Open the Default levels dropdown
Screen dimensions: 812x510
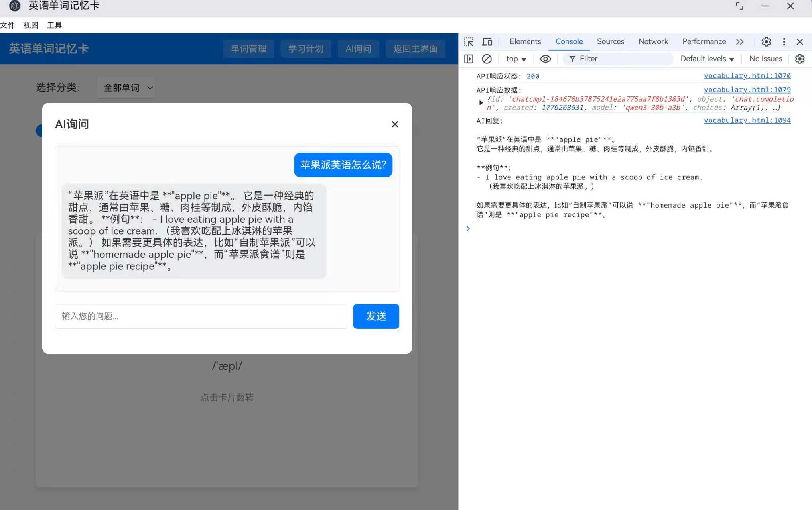pyautogui.click(x=707, y=59)
